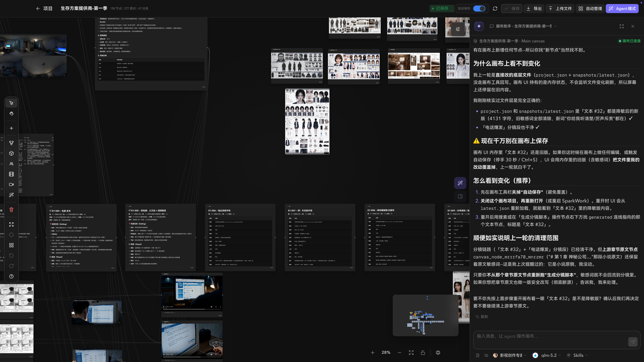This screenshot has width=644, height=362.
Task: Click the 28% zoom level value
Action: click(x=386, y=352)
